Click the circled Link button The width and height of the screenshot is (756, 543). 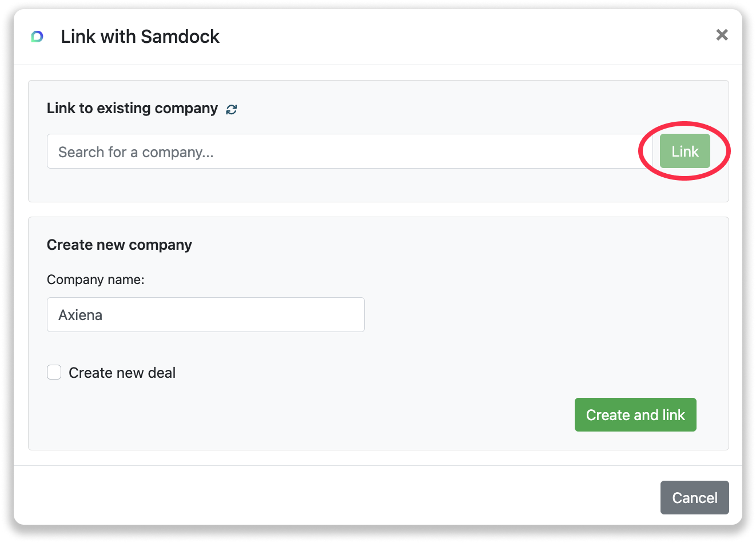pos(684,151)
